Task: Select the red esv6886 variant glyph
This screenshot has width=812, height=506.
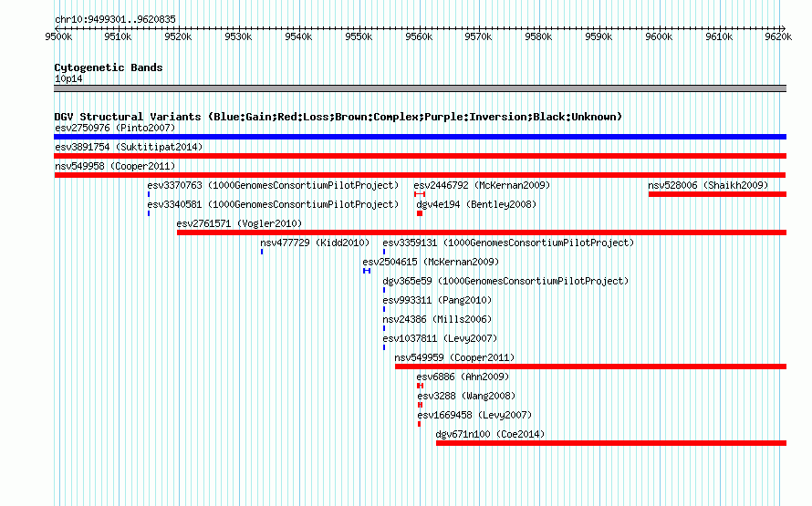Action: pos(420,386)
